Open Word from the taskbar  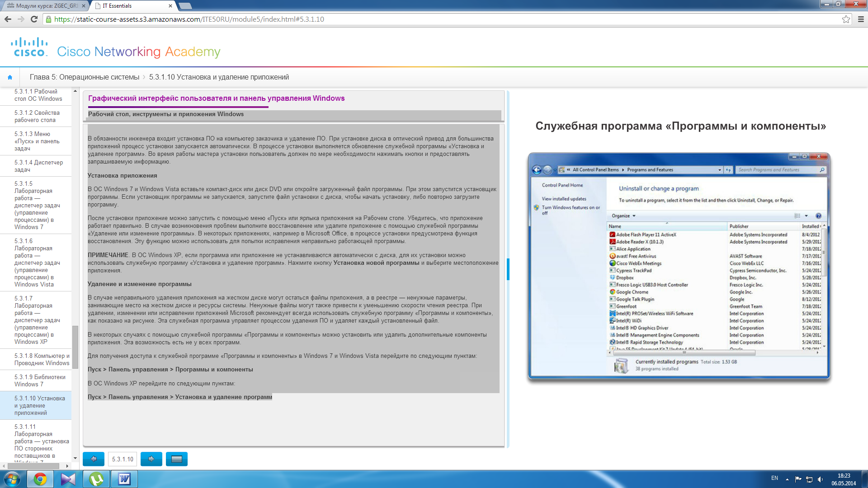pos(124,479)
